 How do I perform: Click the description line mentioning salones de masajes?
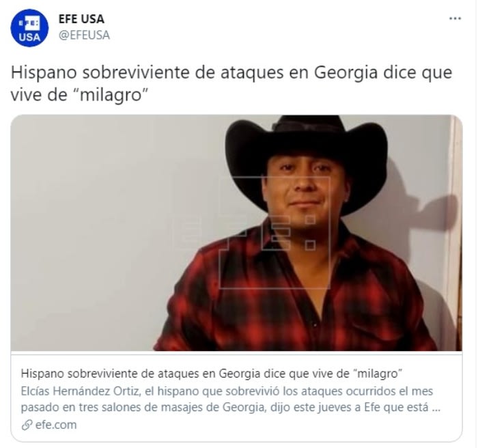[231, 407]
